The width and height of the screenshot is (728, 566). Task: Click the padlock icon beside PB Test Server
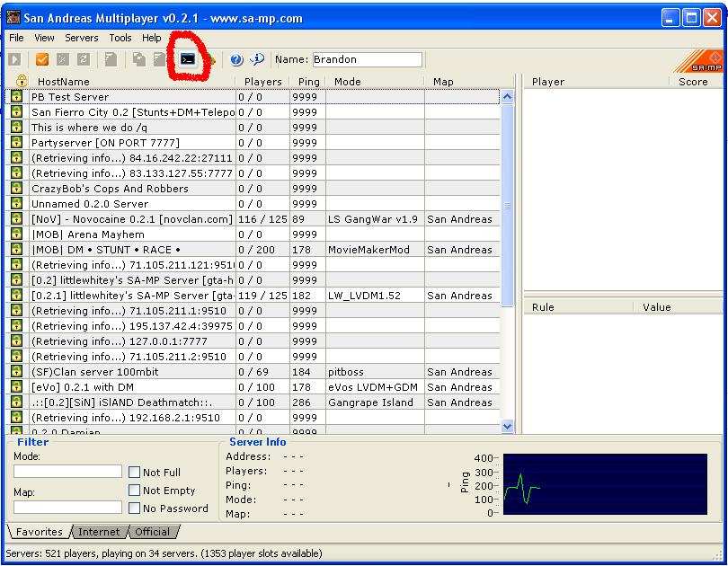(x=15, y=96)
